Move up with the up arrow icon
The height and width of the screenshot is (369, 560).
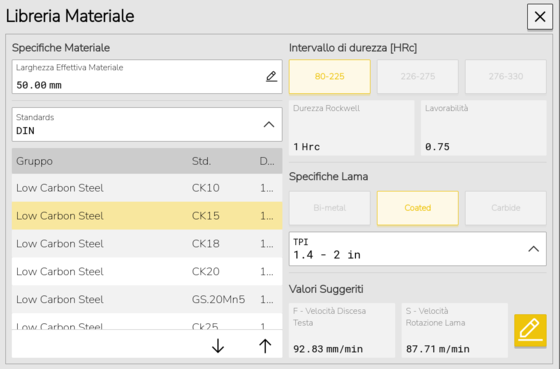265,346
